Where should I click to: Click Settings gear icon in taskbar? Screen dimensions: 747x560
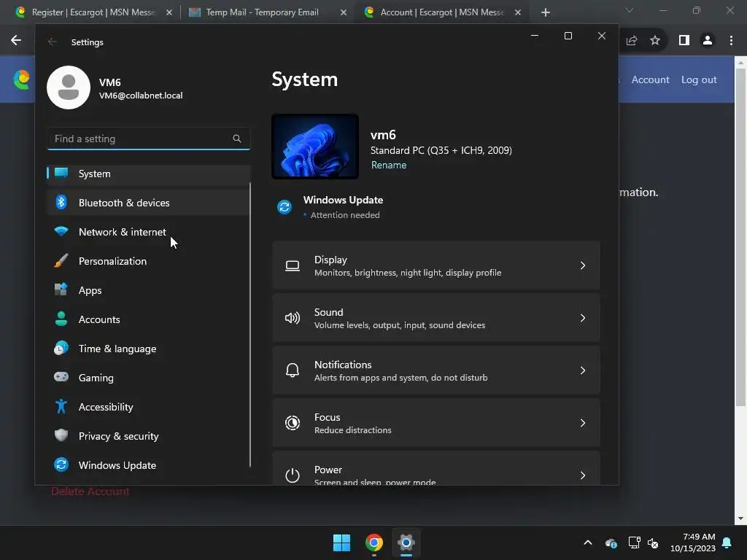(x=406, y=542)
